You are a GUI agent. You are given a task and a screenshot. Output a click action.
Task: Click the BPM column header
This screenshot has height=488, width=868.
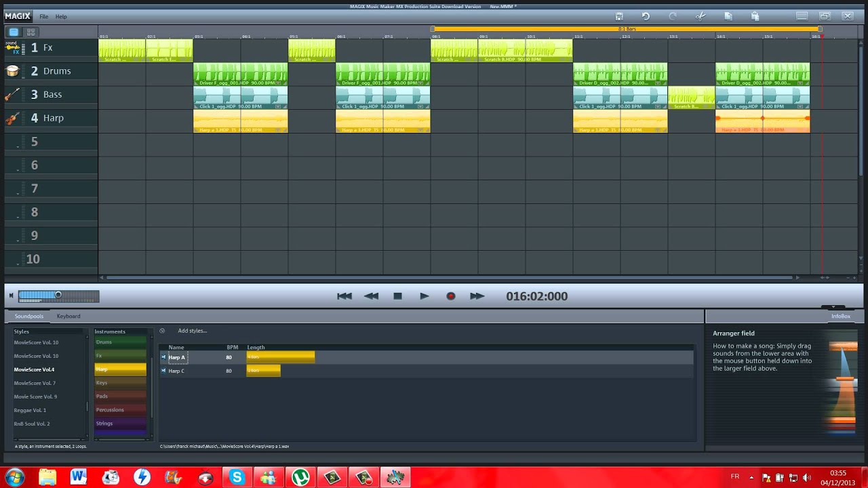(232, 347)
